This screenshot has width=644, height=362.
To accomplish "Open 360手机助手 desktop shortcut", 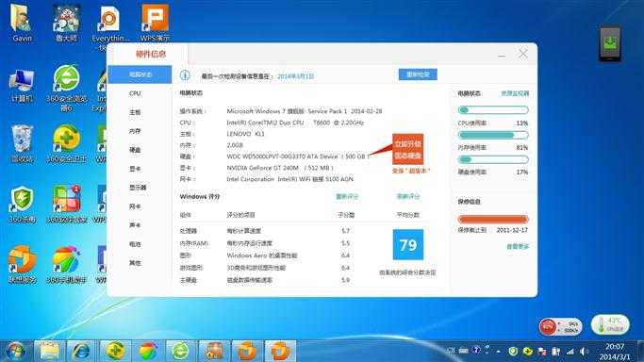I will pyautogui.click(x=66, y=265).
